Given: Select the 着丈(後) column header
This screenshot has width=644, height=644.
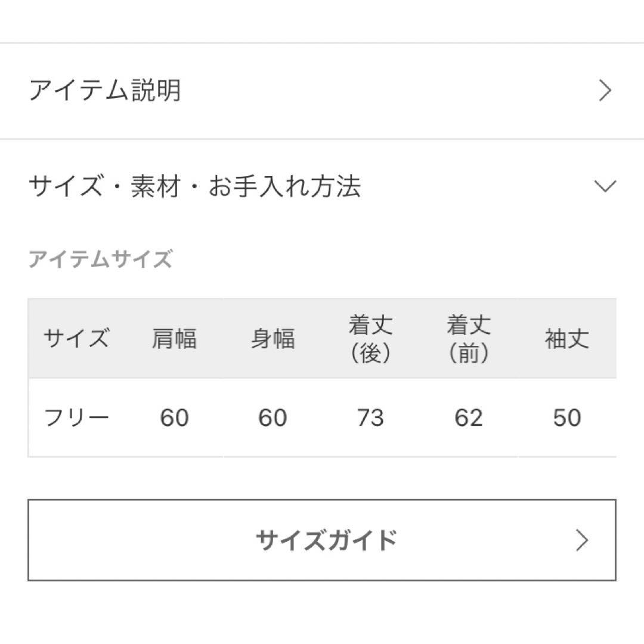Looking at the screenshot, I should click(x=371, y=339).
